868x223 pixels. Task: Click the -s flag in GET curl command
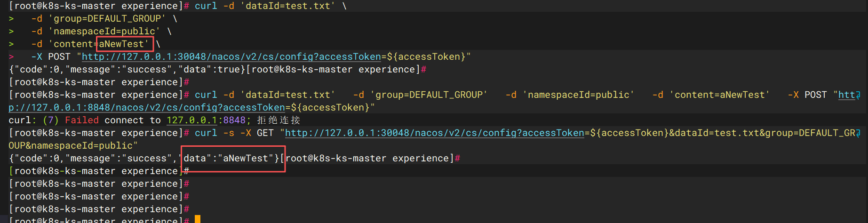pos(229,133)
